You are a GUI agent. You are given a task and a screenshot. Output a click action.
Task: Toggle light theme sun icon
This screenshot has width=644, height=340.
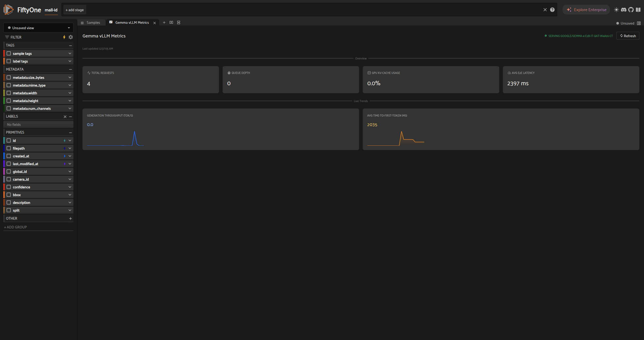(616, 10)
